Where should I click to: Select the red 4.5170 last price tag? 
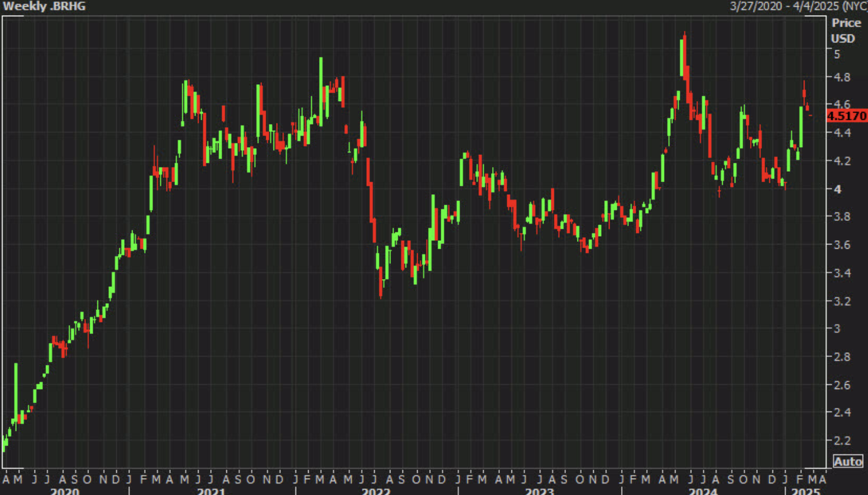(847, 116)
